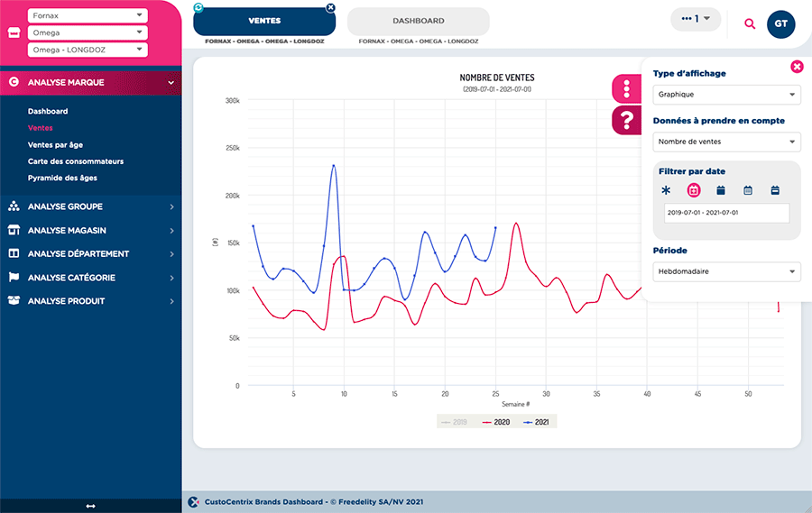Viewport: 812px width, 513px height.
Task: Select the asterisk all-dates filter icon
Action: pos(666,190)
